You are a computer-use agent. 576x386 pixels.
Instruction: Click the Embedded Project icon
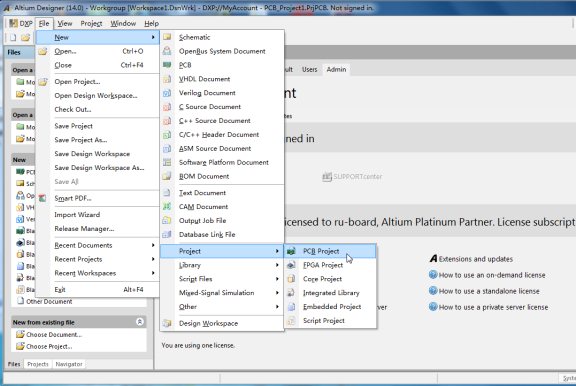(x=291, y=307)
